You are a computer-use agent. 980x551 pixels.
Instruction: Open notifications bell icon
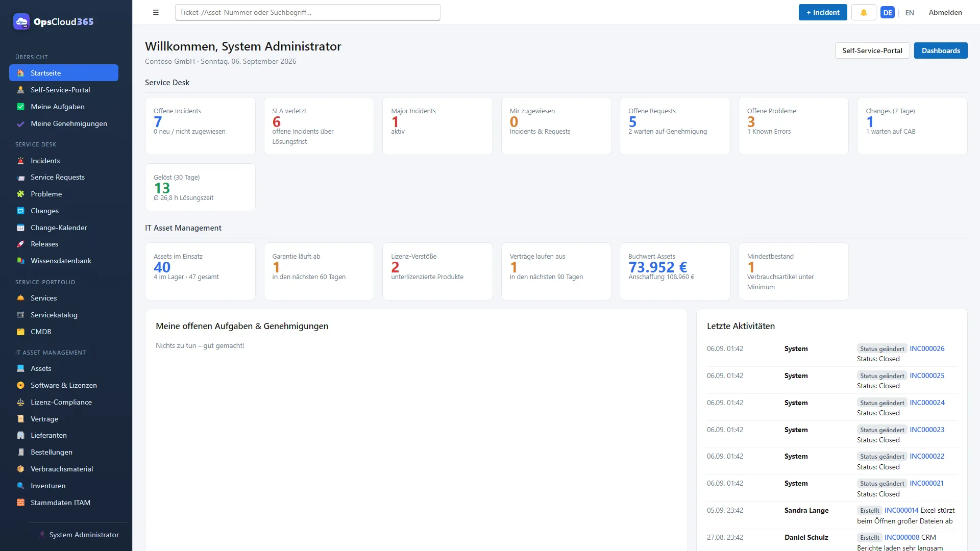coord(864,12)
